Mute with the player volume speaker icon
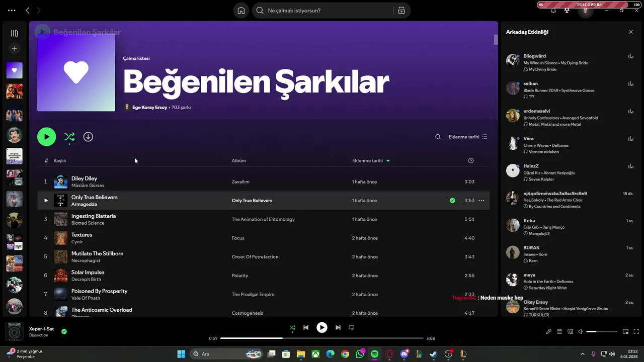This screenshot has height=362, width=644. coord(580,331)
